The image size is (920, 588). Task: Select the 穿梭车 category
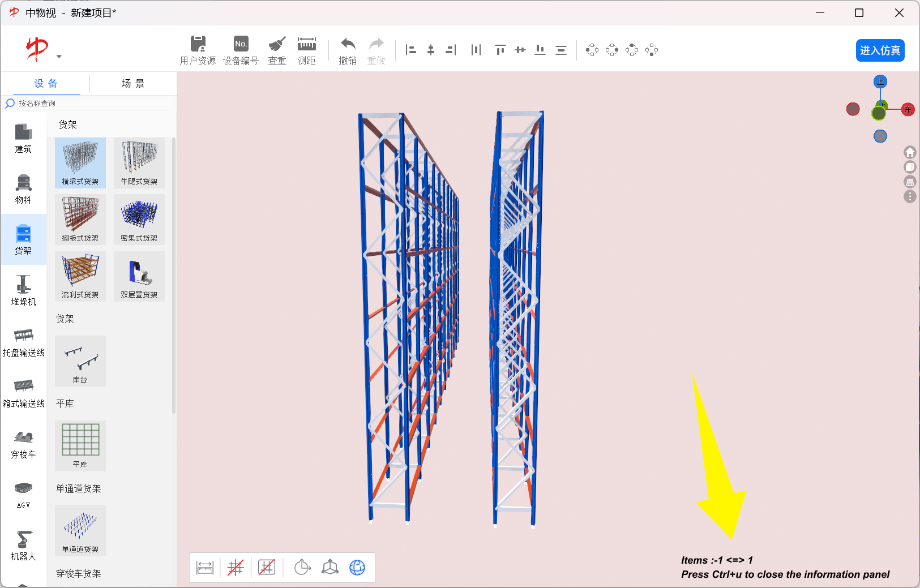tap(23, 444)
